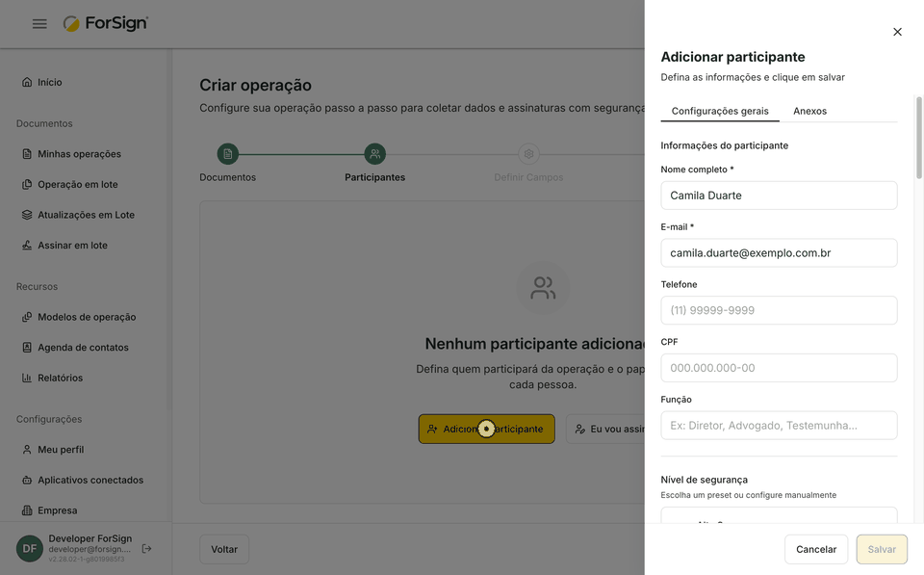Click the Empresa building icon
The height and width of the screenshot is (575, 924).
27,510
